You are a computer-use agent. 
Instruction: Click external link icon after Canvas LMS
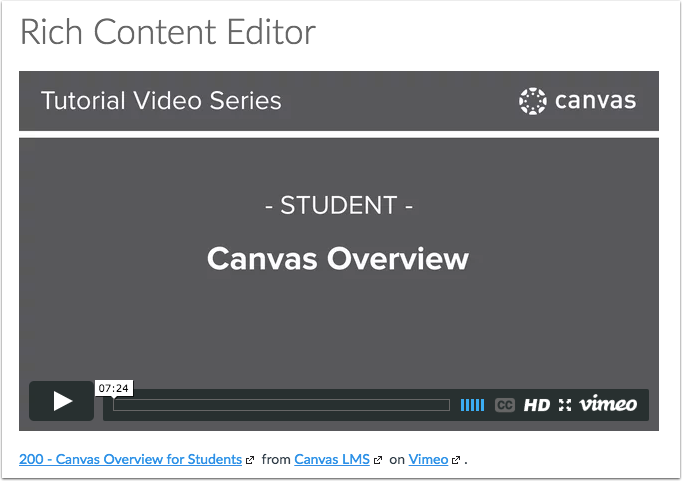[378, 460]
